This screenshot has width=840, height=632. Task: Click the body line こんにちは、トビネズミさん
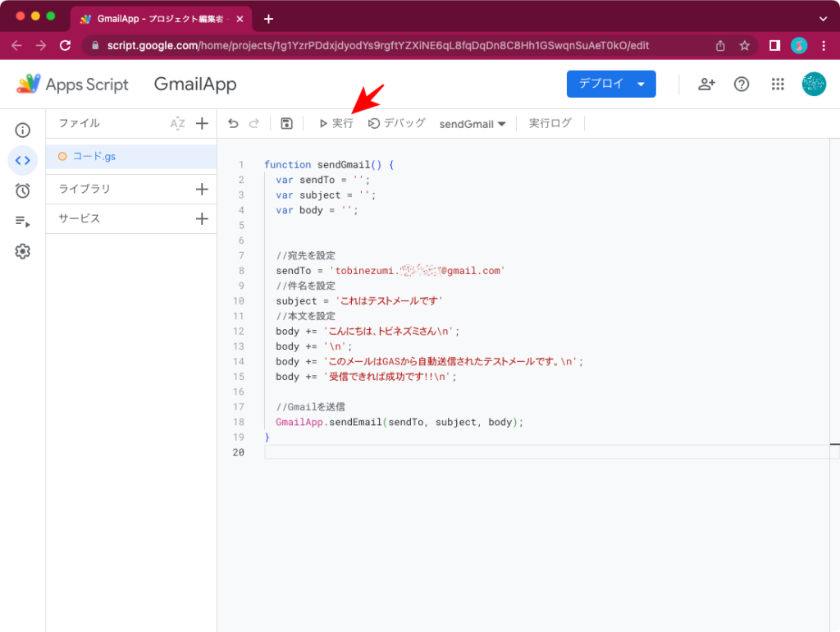[367, 332]
